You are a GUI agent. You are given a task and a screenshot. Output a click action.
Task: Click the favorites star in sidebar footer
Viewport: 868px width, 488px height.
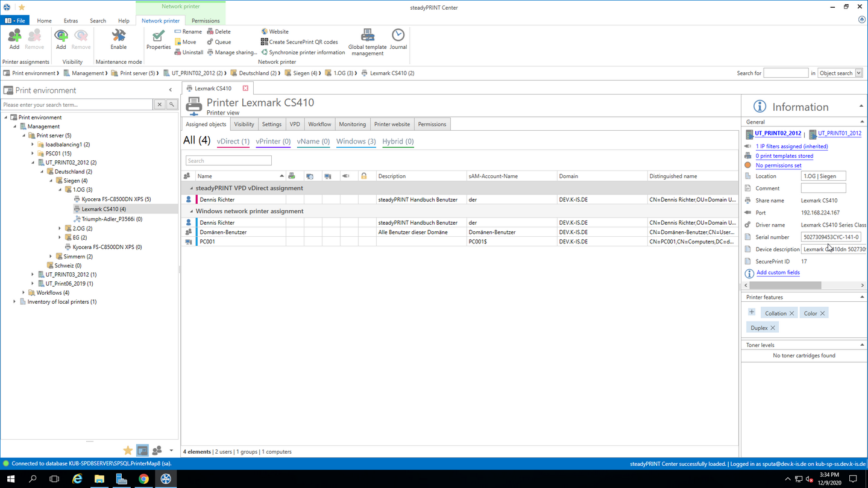click(x=128, y=451)
